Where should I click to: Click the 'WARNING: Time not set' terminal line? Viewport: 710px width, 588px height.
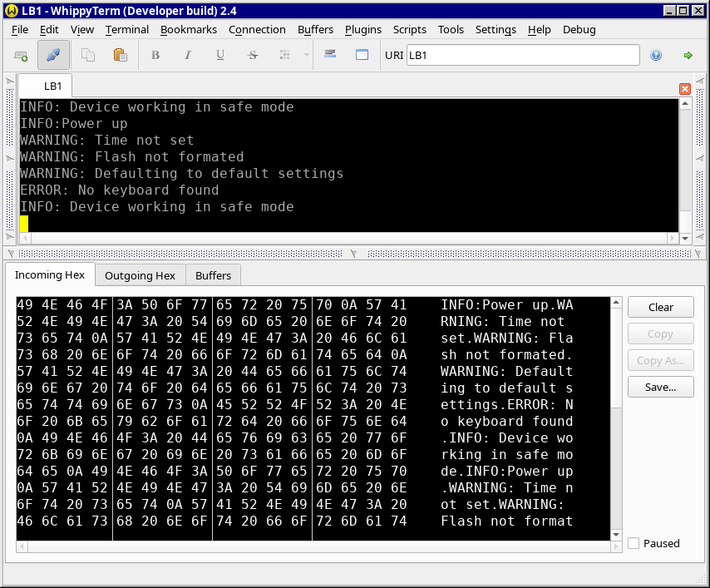(x=107, y=141)
